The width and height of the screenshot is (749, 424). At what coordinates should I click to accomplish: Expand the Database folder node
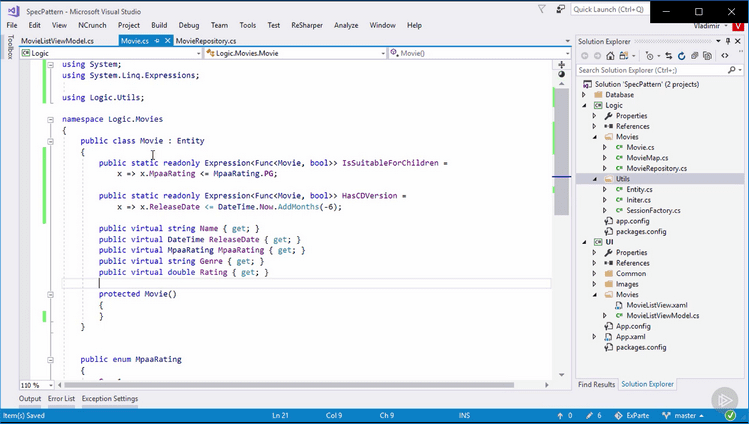pyautogui.click(x=584, y=95)
